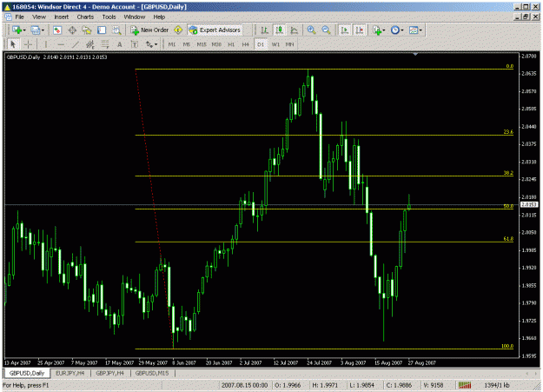The width and height of the screenshot is (543, 392).
Task: Open the Window menu
Action: [135, 17]
